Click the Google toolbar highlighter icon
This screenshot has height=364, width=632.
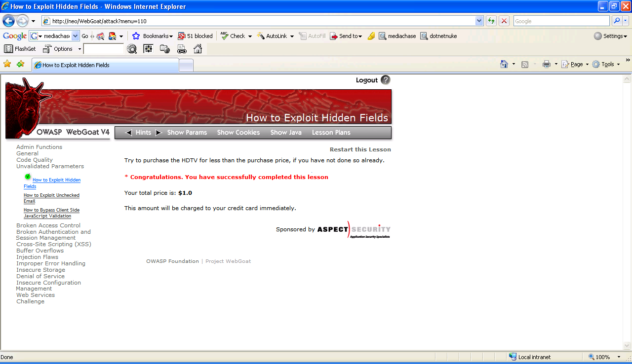click(x=371, y=36)
